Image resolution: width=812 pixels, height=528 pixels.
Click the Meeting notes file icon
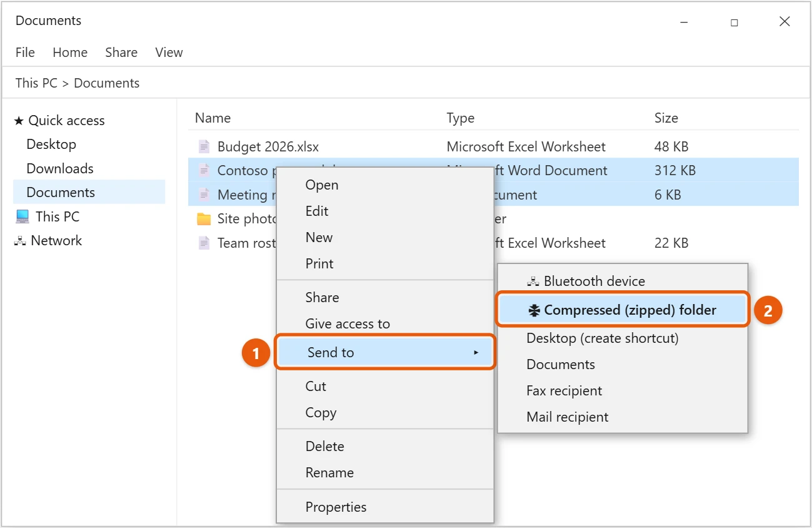point(204,195)
